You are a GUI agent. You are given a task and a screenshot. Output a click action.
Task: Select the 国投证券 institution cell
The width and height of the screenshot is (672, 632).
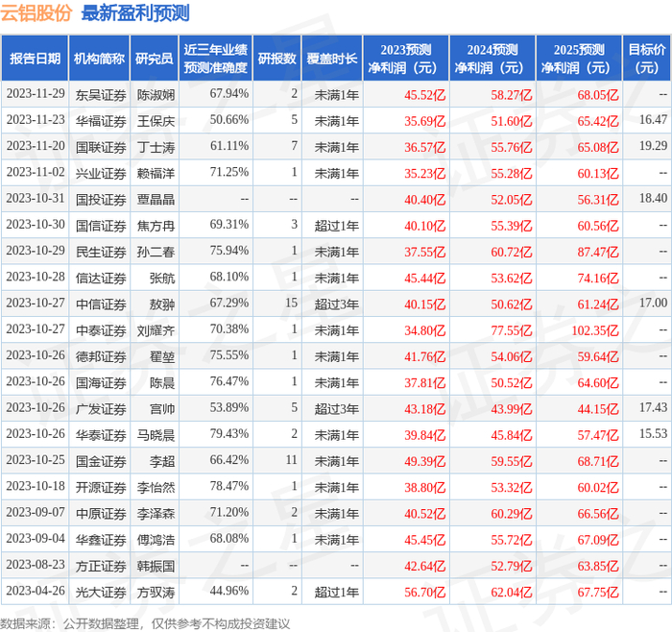(101, 200)
